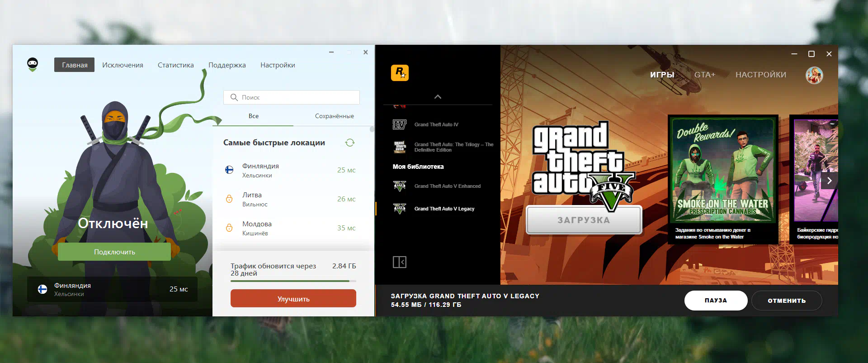Click the user profile avatar
The width and height of the screenshot is (868, 363).
click(814, 75)
